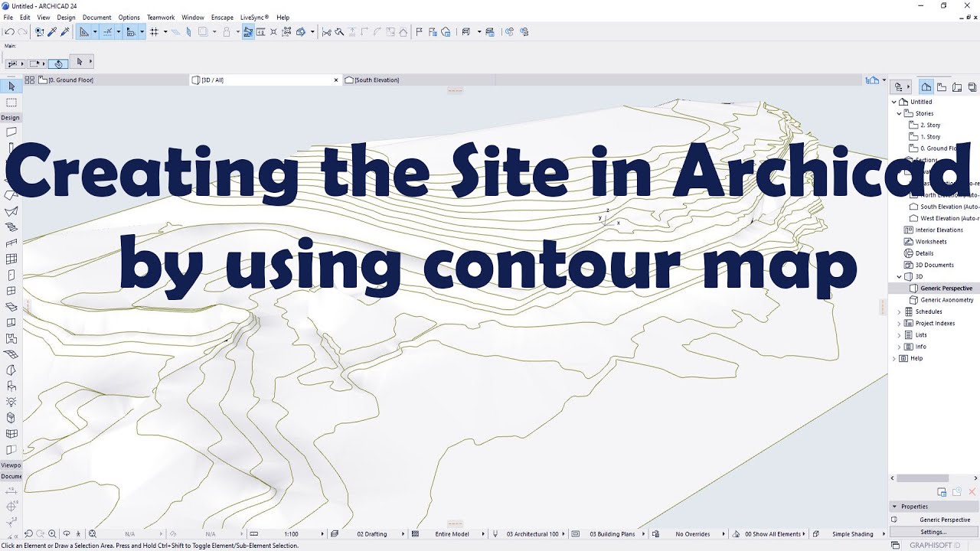
Task: Collapse the Design toolbox section
Action: pos(11,118)
